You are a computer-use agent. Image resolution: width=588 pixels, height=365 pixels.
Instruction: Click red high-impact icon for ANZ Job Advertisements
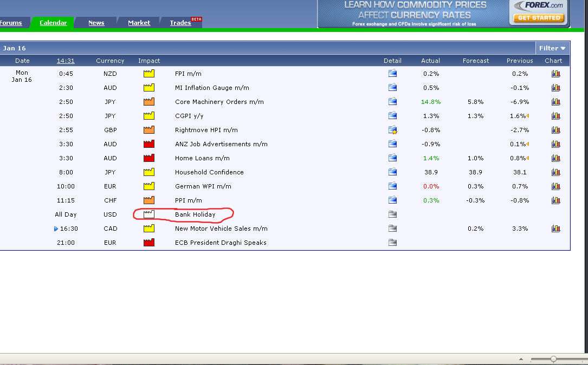point(149,144)
